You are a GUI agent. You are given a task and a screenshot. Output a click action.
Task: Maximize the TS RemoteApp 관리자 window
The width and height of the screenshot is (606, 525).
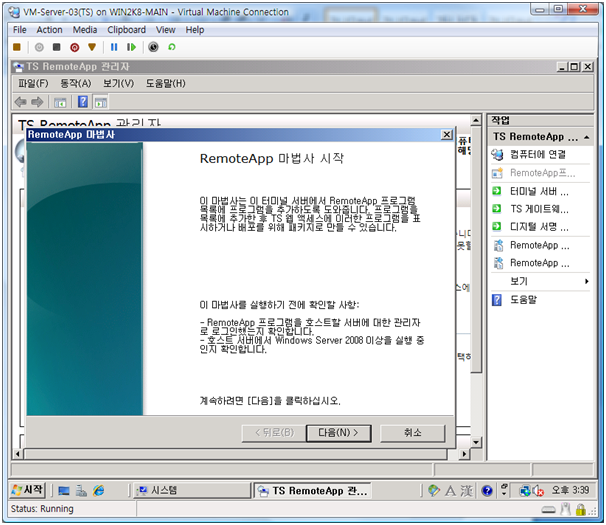click(575, 66)
